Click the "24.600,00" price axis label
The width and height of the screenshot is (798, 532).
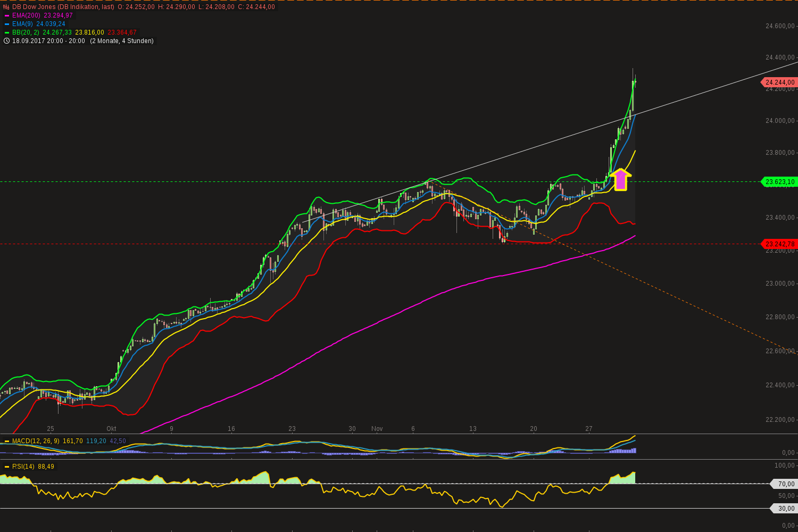780,26
